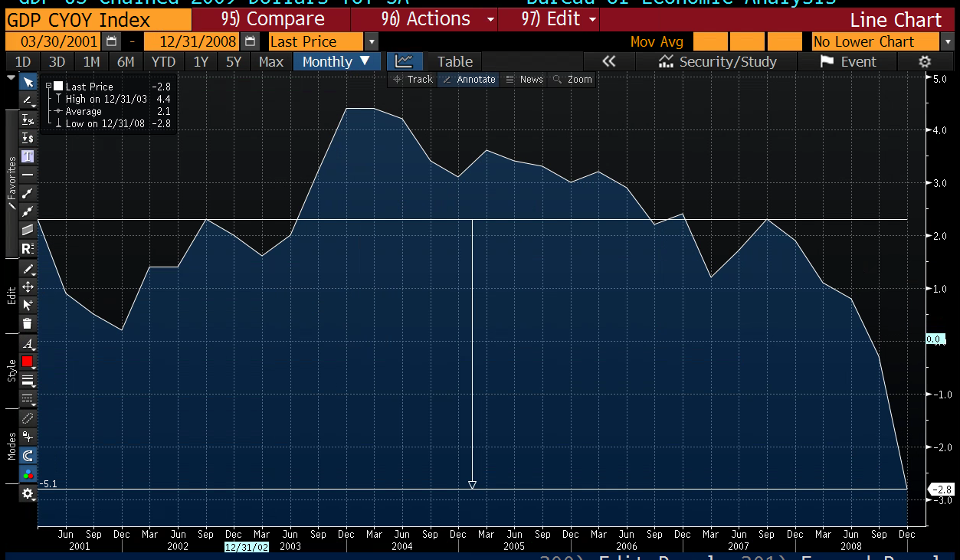Select the trend line drawing tool
The image size is (960, 560).
(x=28, y=193)
